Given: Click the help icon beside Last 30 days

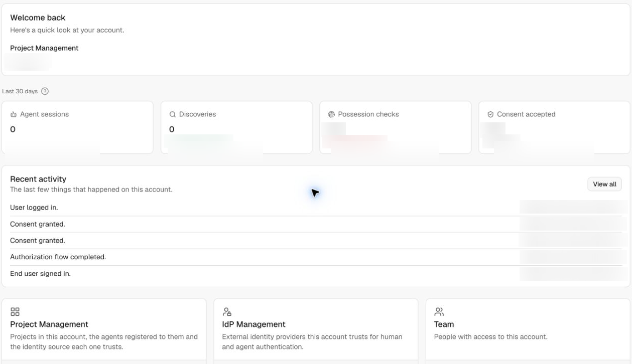Looking at the screenshot, I should click(x=45, y=91).
